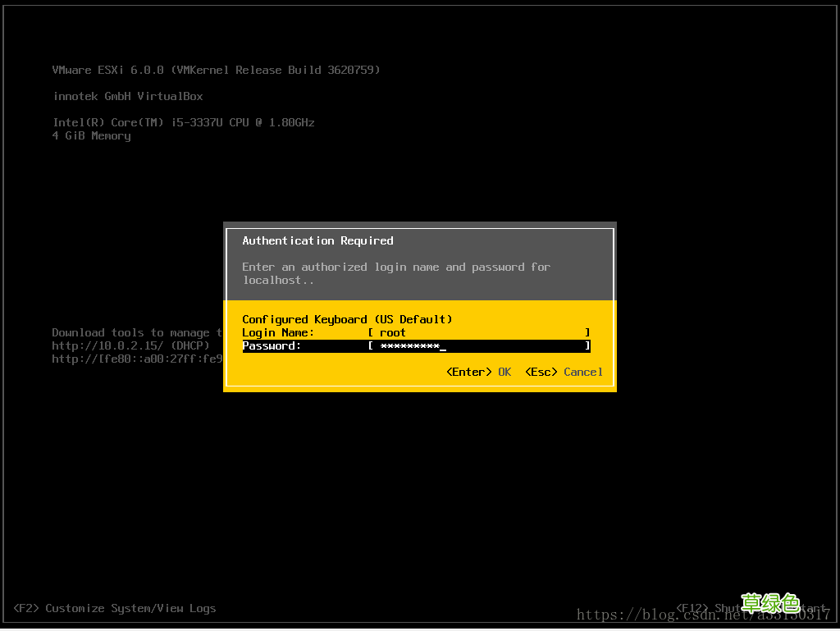Click the Login Name: label

(x=278, y=332)
